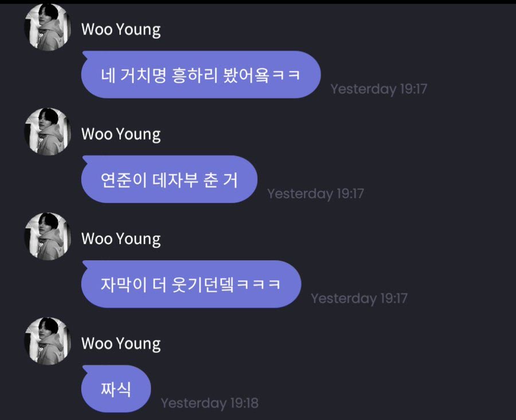This screenshot has width=516, height=420.
Task: Click the message bubble starting with 네 거치명
Action: coord(201,74)
